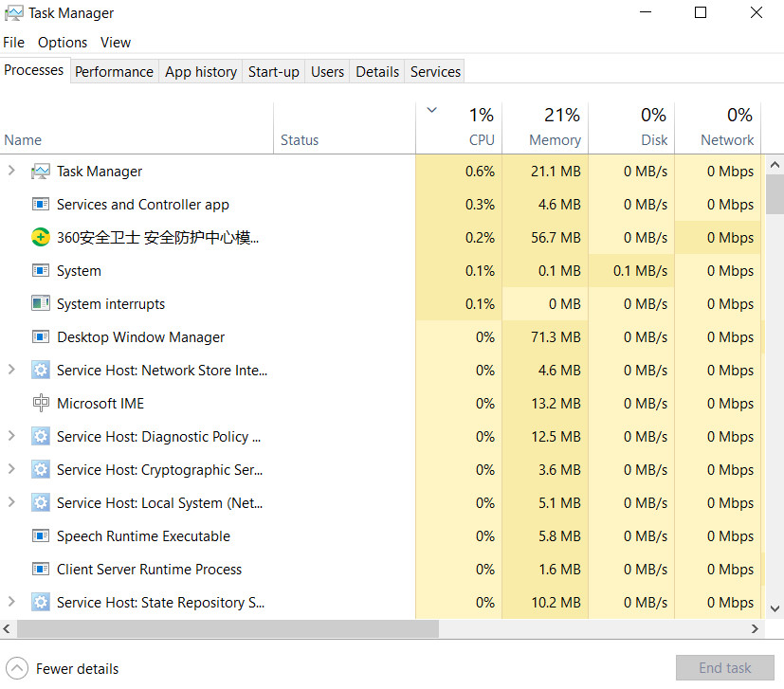Screen dimensions: 784x689
Task: Select the Speech Runtime Executable name
Action: coord(143,536)
